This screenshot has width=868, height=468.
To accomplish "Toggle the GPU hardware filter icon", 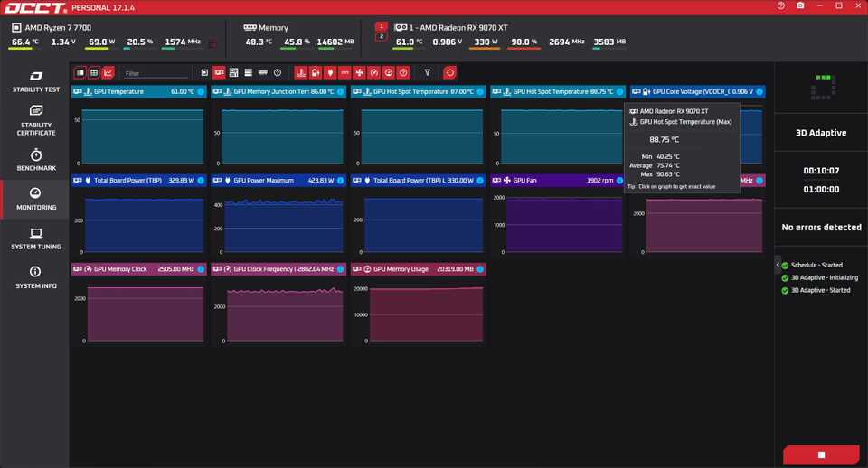I will pos(219,72).
